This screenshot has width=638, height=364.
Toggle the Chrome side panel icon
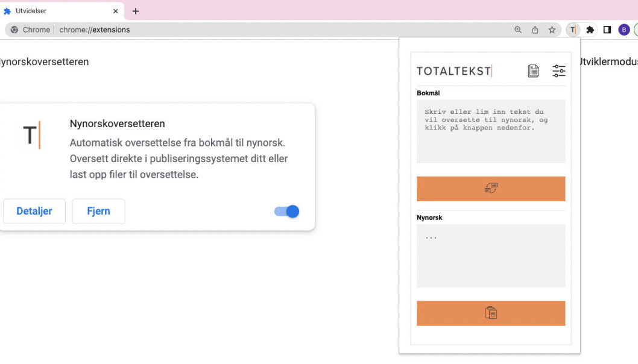click(607, 30)
